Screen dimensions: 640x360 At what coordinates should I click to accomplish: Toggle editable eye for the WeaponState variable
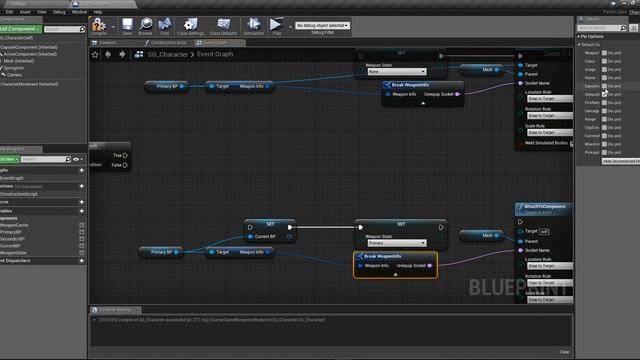coord(82,253)
